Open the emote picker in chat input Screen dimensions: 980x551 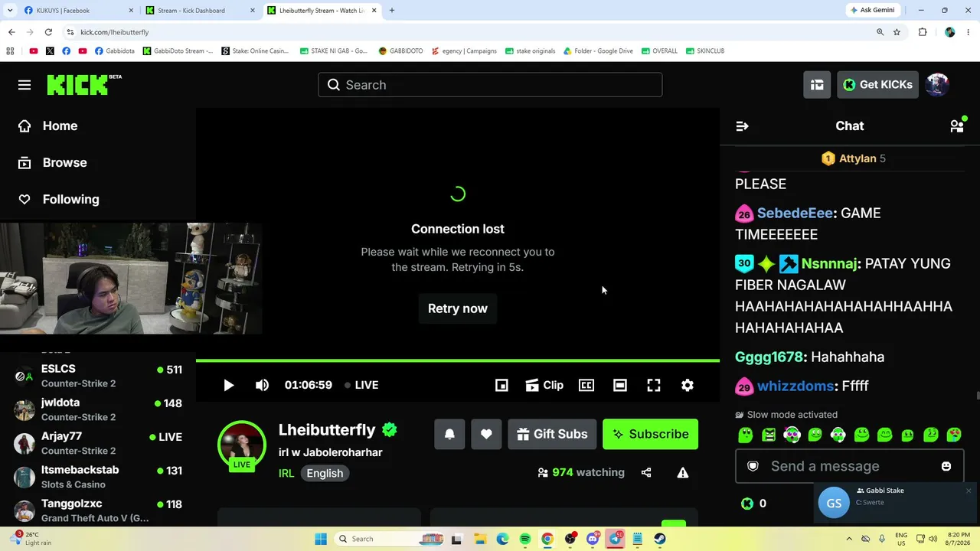click(x=946, y=466)
